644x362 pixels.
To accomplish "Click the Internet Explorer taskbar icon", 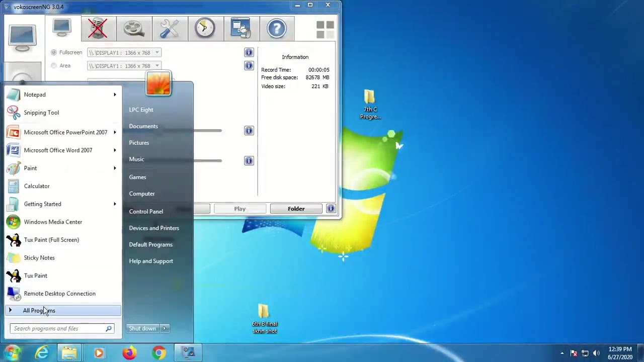I will pos(42,353).
